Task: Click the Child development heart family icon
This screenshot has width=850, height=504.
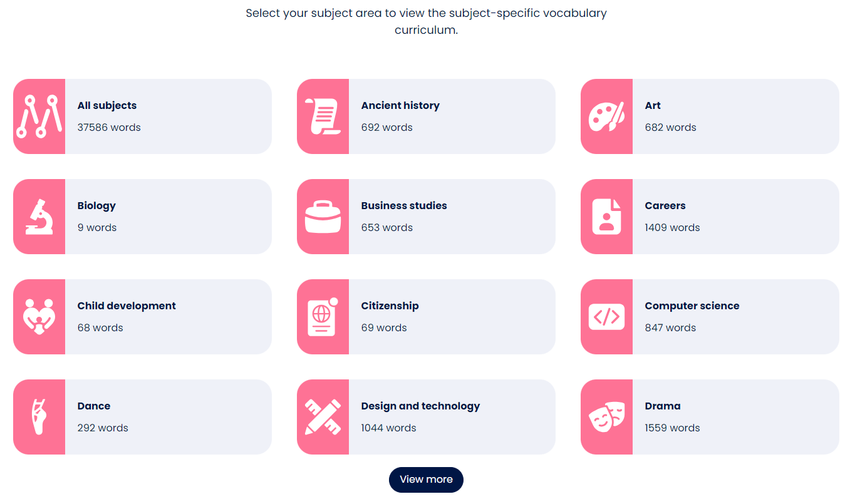Action: tap(39, 317)
